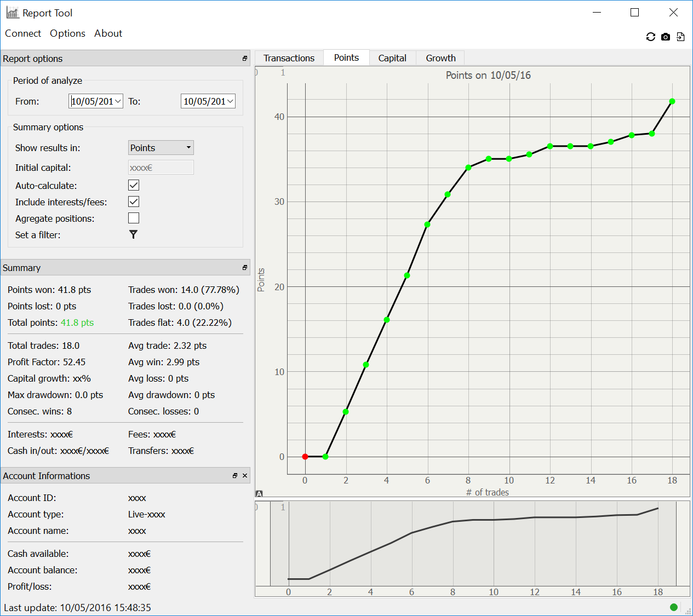
Task: Switch to the Growth tab
Action: pos(440,58)
